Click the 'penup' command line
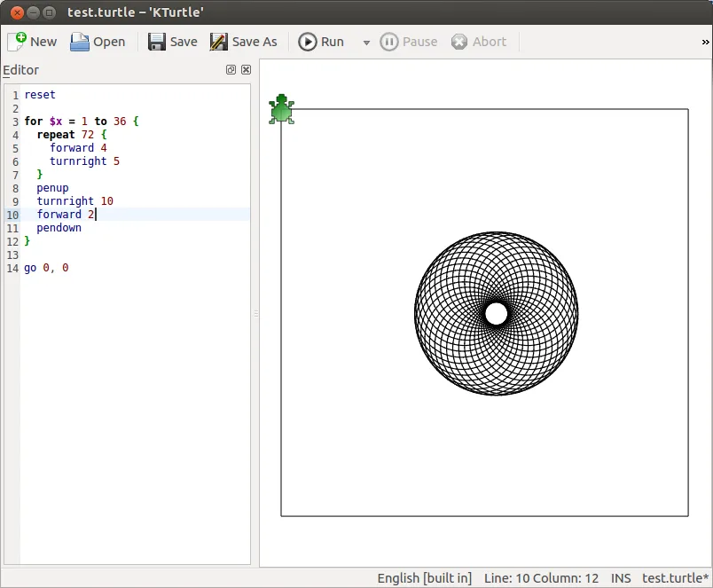This screenshot has height=588, width=713. pos(52,188)
